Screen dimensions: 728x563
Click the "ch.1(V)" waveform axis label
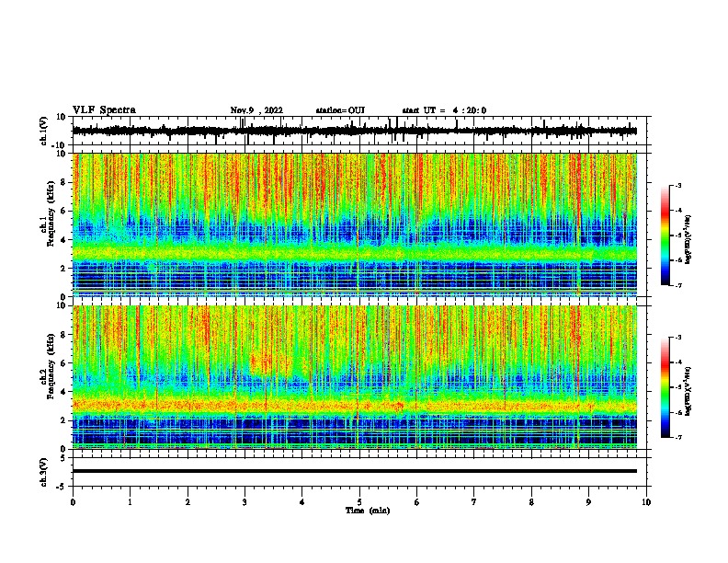pyautogui.click(x=44, y=131)
